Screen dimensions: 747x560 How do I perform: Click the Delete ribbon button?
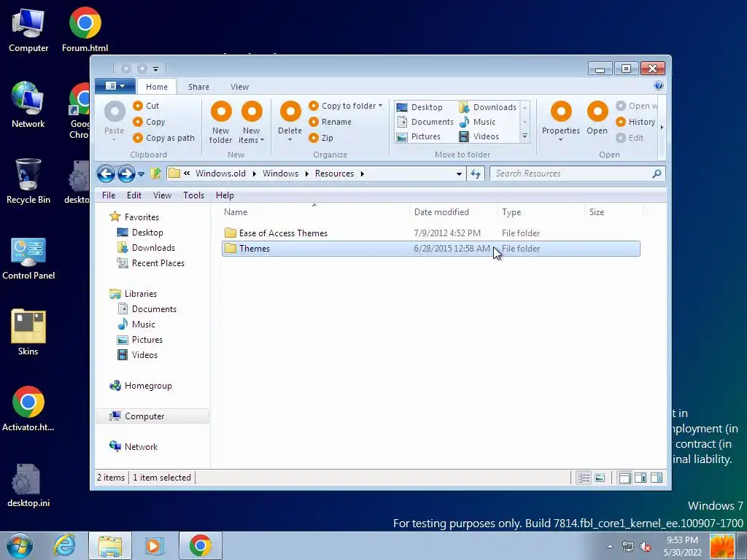(x=290, y=122)
